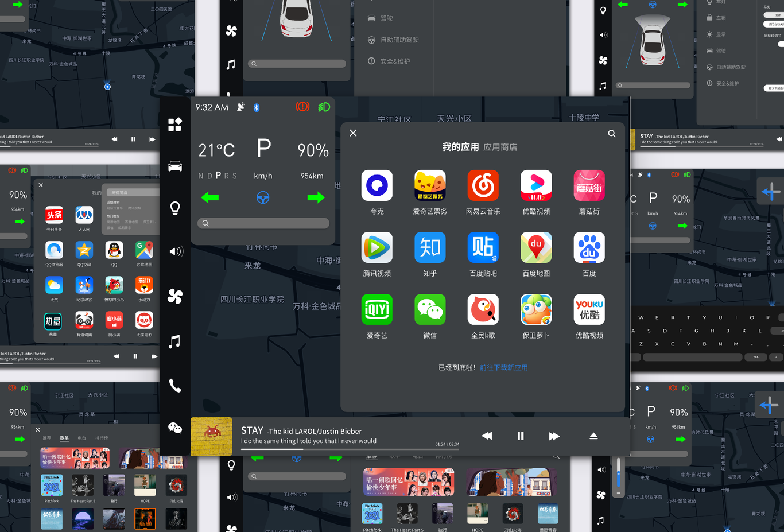Image resolution: width=784 pixels, height=532 pixels.
Task: Click the blue steering wheel under km/h
Action: tap(263, 197)
